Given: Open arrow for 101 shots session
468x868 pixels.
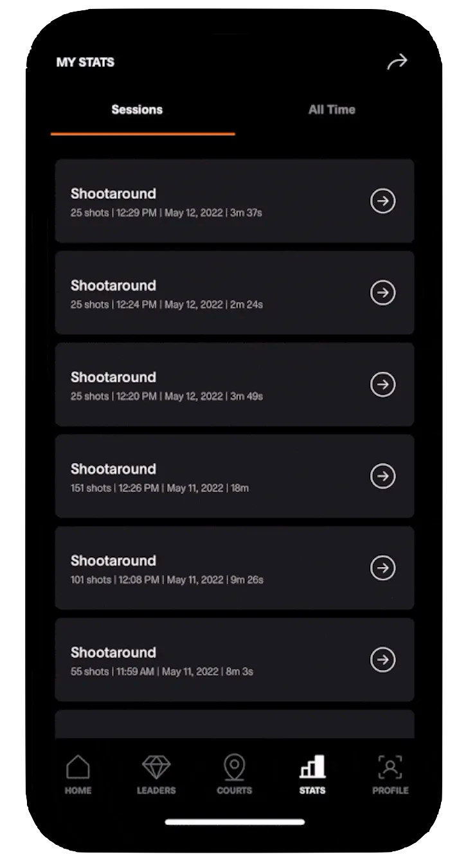Looking at the screenshot, I should click(383, 568).
